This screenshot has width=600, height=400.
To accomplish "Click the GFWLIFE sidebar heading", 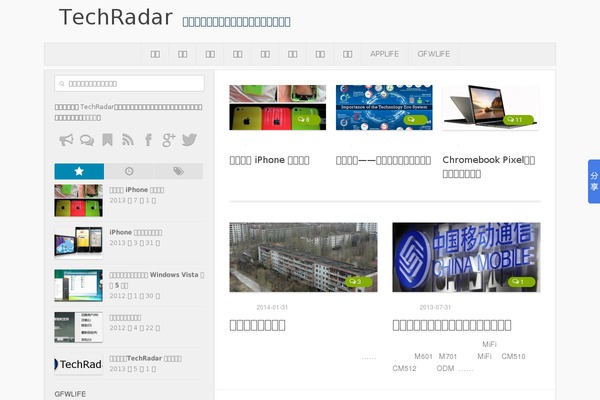I will point(70,394).
